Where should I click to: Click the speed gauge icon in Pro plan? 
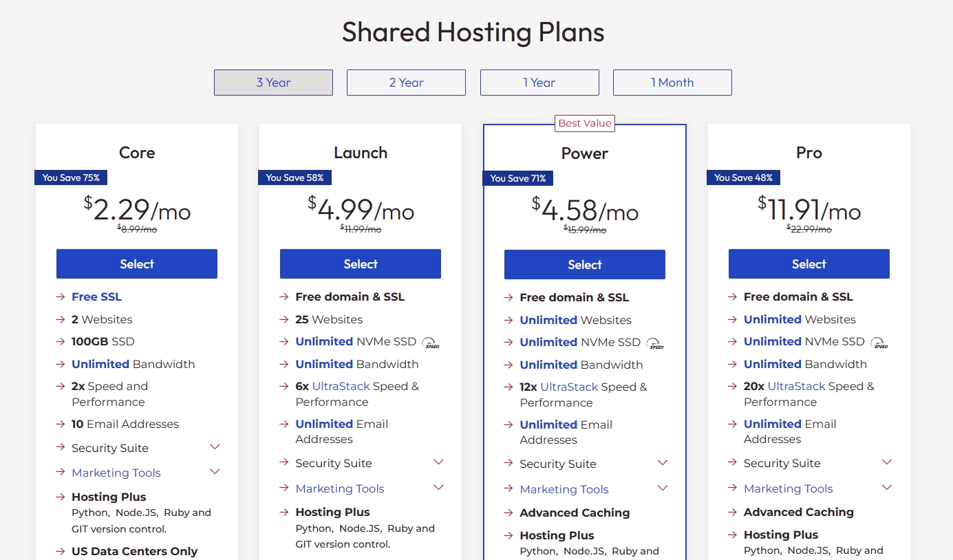tap(879, 343)
